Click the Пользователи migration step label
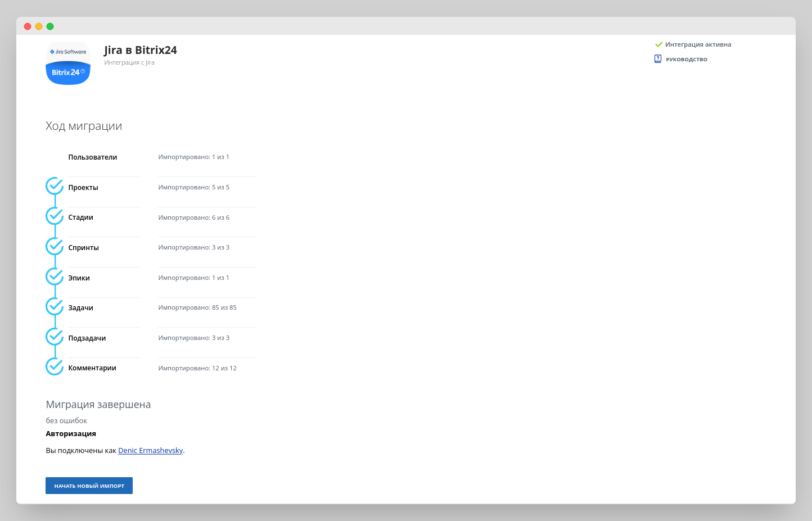The height and width of the screenshot is (521, 812). [93, 157]
